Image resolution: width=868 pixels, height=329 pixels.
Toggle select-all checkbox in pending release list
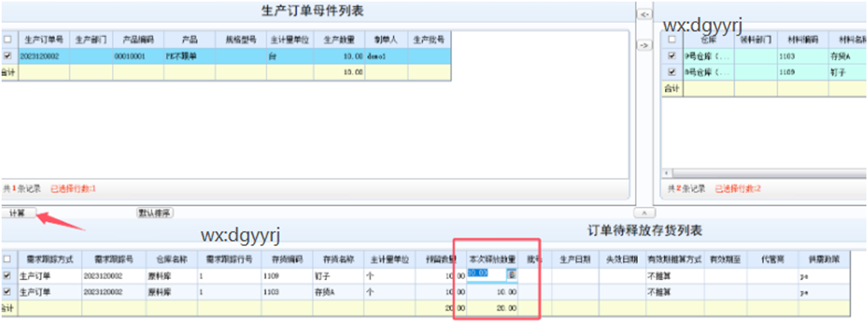[x=8, y=258]
